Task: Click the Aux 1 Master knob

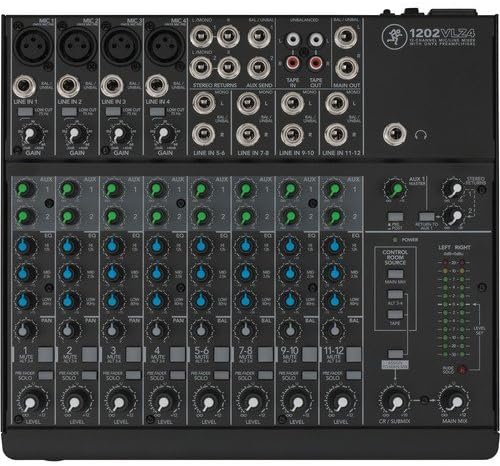Action: point(395,189)
